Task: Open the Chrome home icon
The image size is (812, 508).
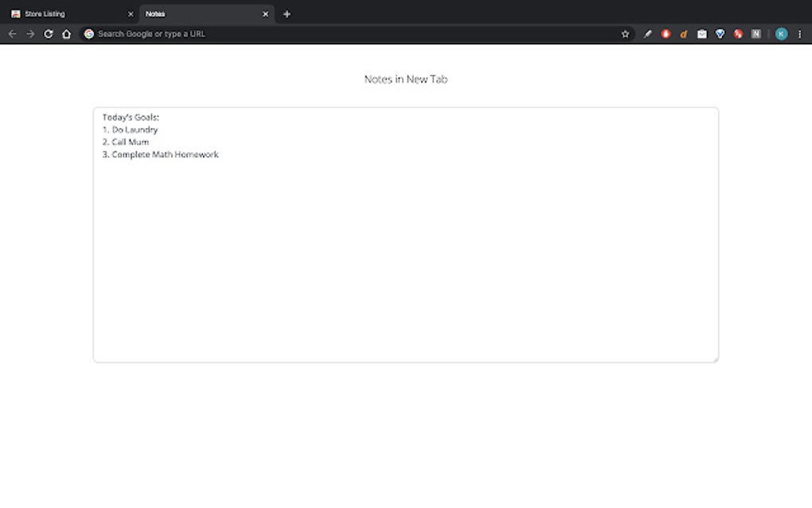Action: (x=67, y=33)
